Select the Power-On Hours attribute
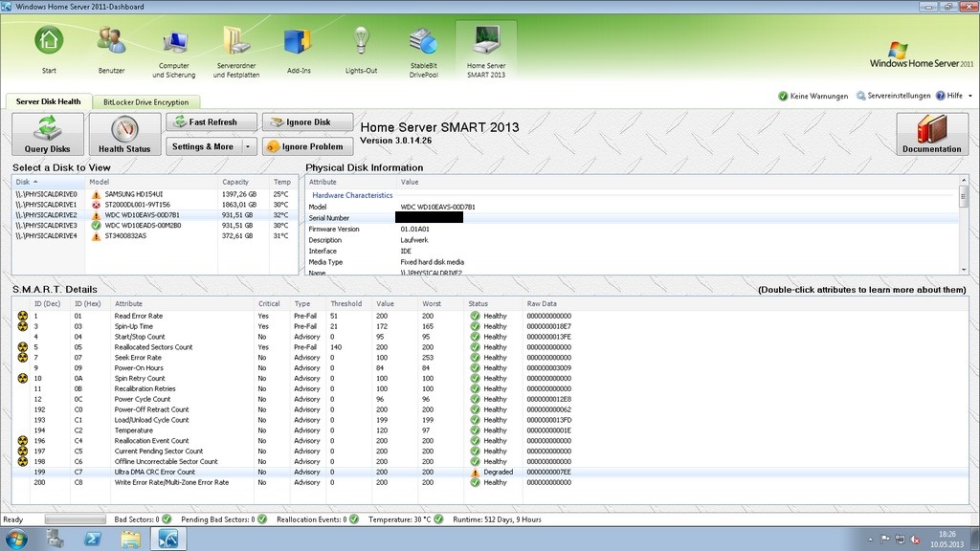Viewport: 980px width, 551px height. (x=490, y=368)
